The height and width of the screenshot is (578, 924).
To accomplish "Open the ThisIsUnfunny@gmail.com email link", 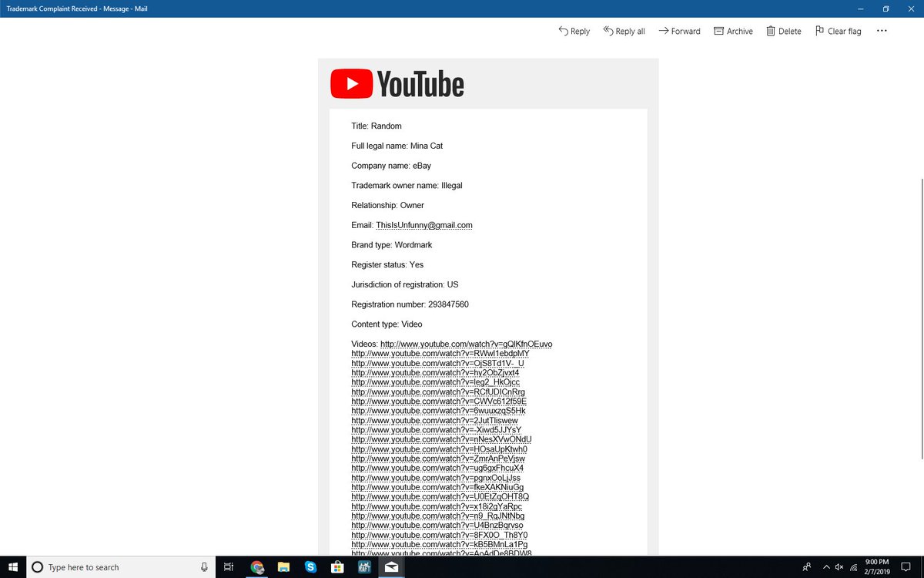I will click(424, 225).
